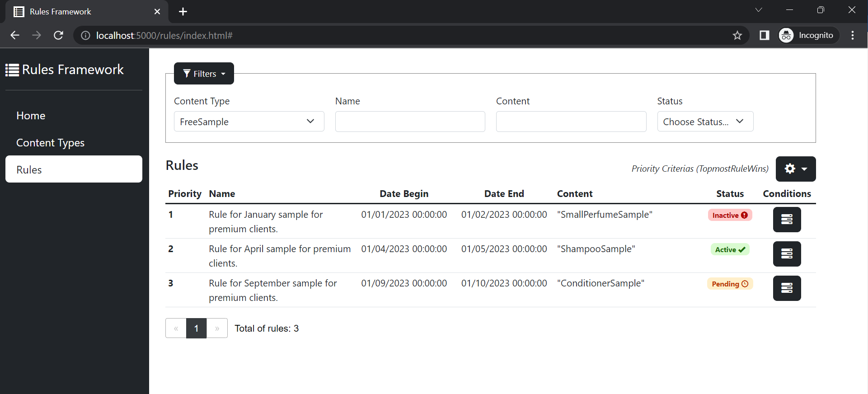
Task: View site information icon in address bar
Action: point(85,35)
